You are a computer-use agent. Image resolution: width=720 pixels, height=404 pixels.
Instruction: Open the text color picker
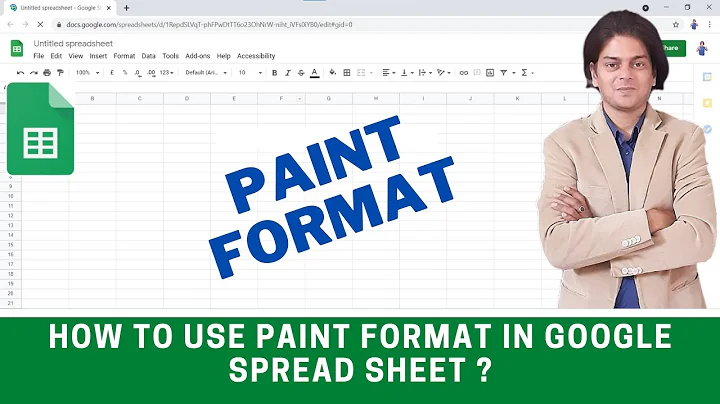[315, 73]
